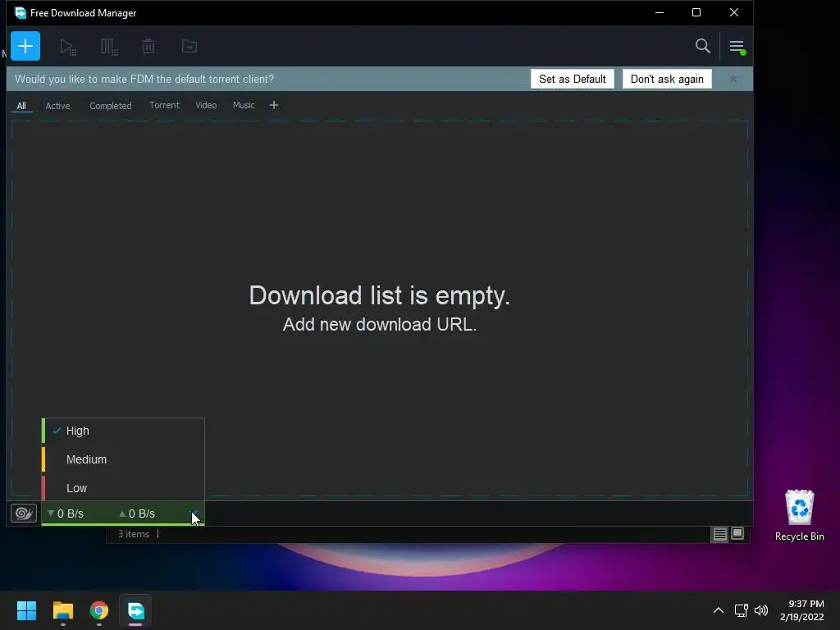Image resolution: width=840 pixels, height=630 pixels.
Task: Click the volume speaker tray icon
Action: coord(760,610)
